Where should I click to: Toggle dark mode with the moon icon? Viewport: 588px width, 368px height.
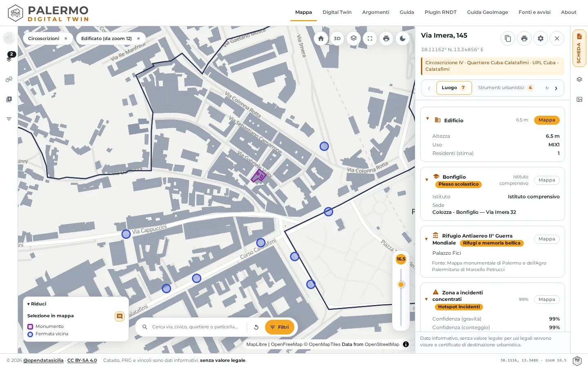[x=403, y=38]
